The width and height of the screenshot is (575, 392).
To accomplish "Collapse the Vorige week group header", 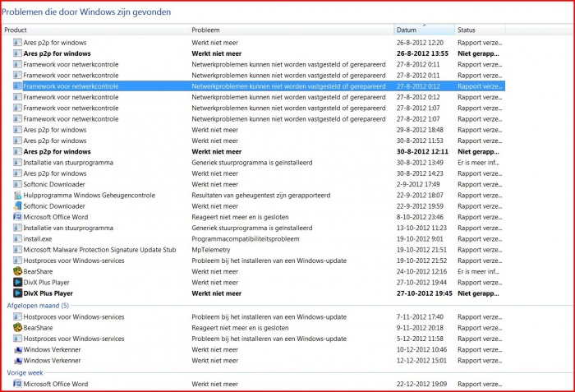I will point(25,372).
